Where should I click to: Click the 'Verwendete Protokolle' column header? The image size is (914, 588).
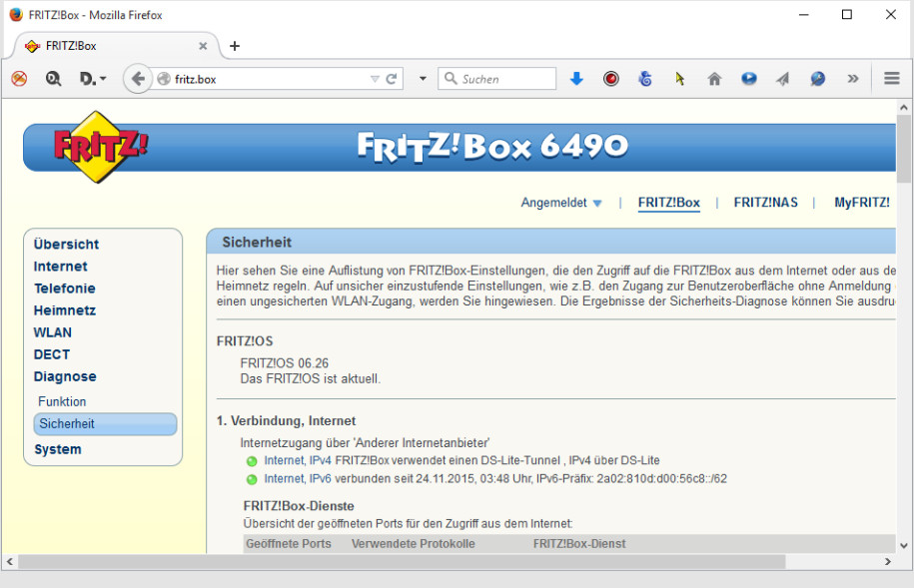[x=414, y=544]
